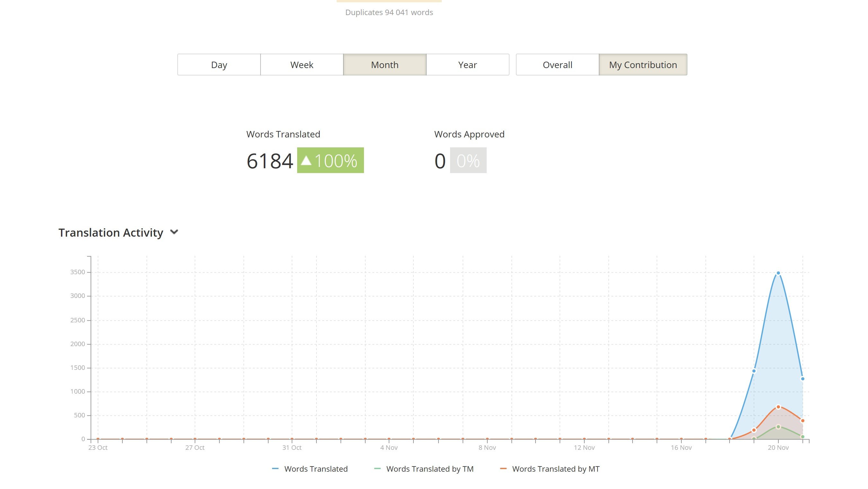Click the green 100% increase badge

[330, 160]
